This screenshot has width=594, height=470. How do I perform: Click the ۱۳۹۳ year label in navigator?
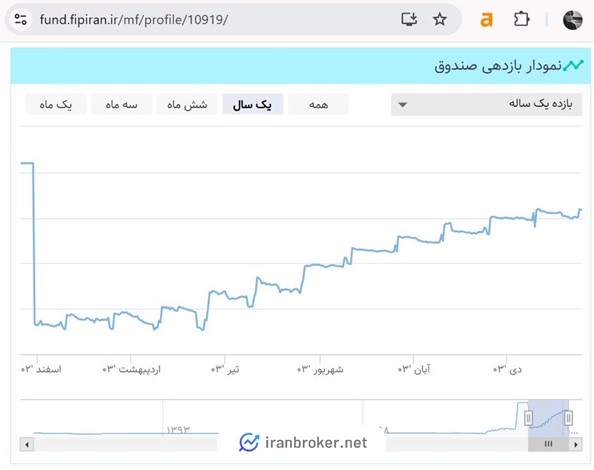coord(178,429)
